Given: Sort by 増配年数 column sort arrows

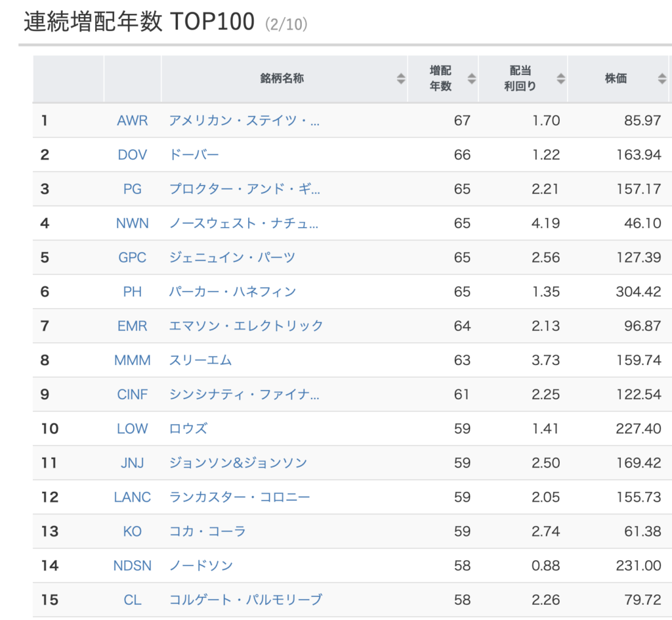Looking at the screenshot, I should (x=471, y=78).
